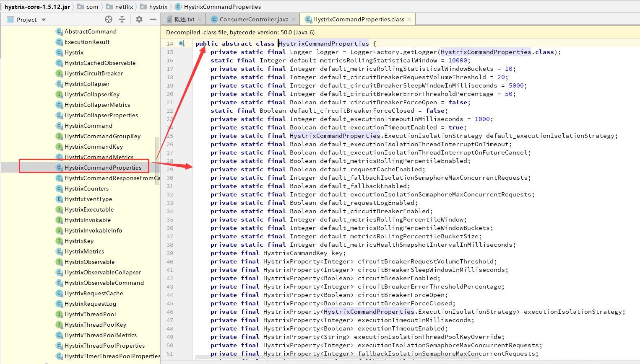Select HystrixCollapserProperties in the tree

101,115
